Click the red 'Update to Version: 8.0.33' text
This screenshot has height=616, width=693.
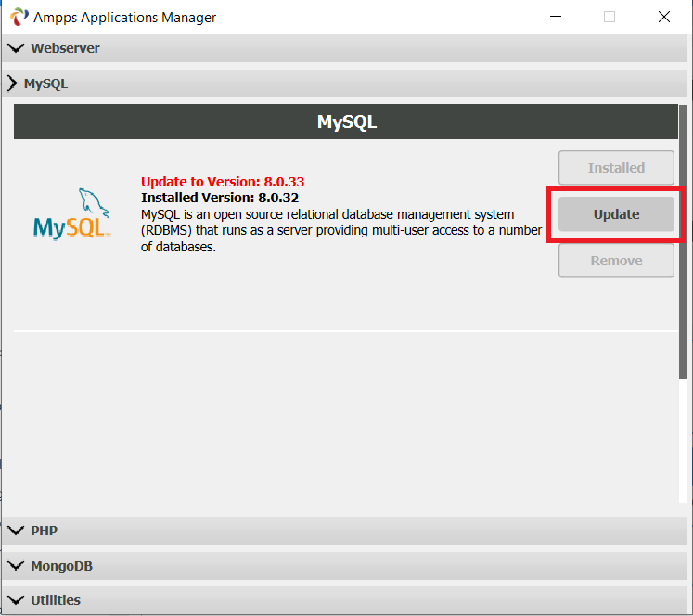pos(223,182)
